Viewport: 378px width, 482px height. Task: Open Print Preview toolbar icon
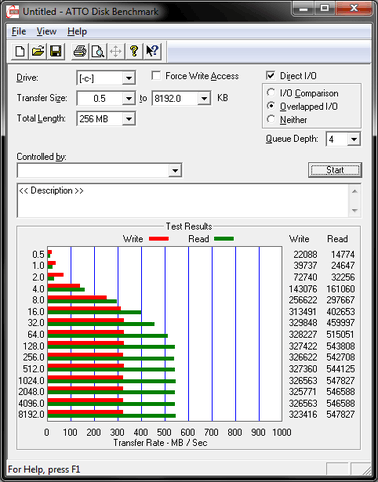click(98, 51)
